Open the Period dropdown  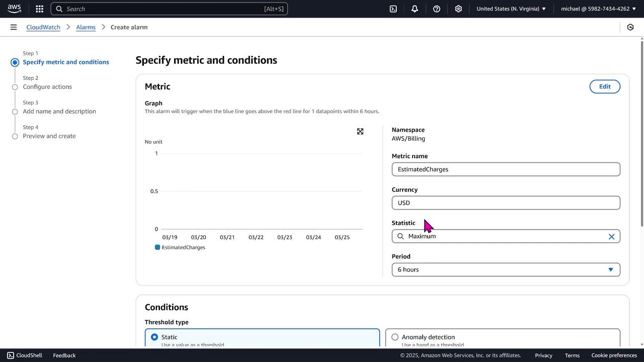(506, 269)
